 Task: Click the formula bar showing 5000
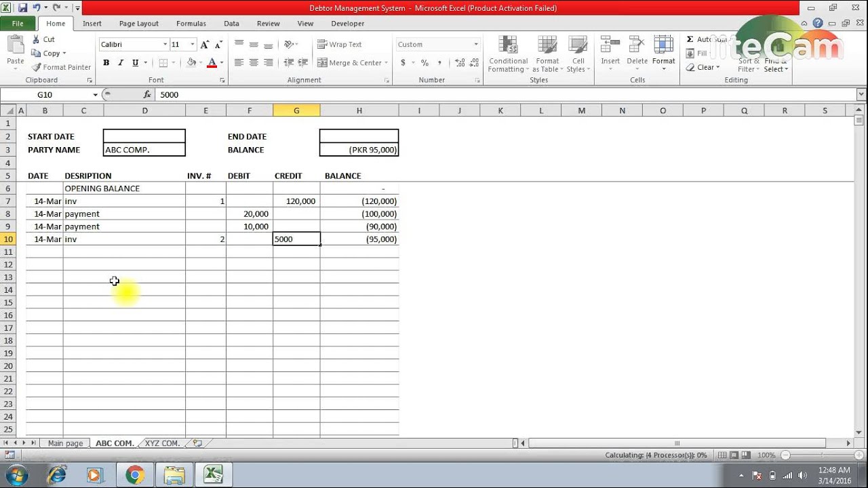pyautogui.click(x=505, y=95)
